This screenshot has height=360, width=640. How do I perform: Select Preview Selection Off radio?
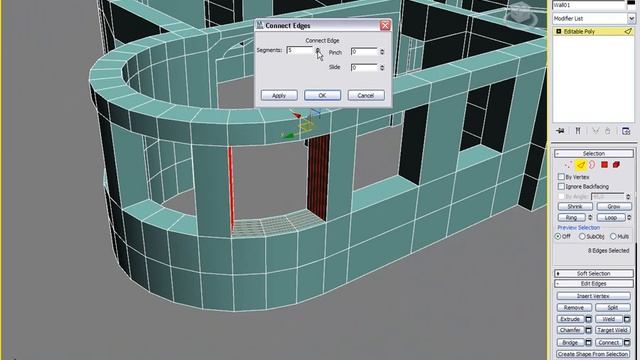click(558, 236)
